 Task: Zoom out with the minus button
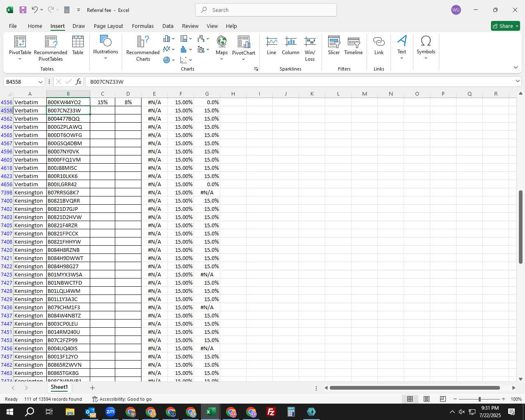pos(455,399)
